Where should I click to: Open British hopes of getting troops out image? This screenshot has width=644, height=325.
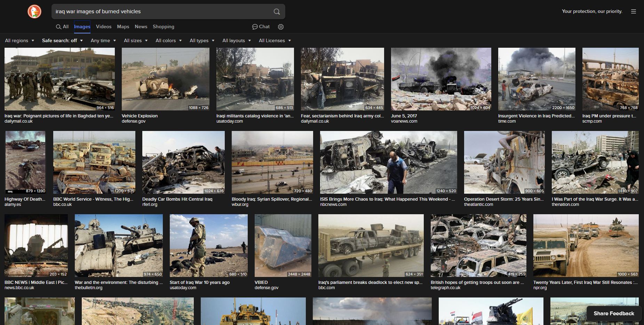[478, 246]
